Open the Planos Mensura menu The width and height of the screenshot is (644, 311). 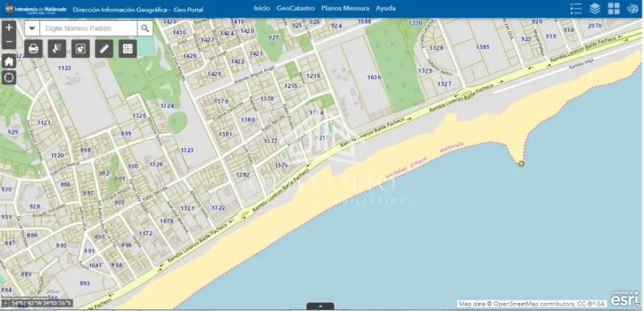(x=345, y=9)
